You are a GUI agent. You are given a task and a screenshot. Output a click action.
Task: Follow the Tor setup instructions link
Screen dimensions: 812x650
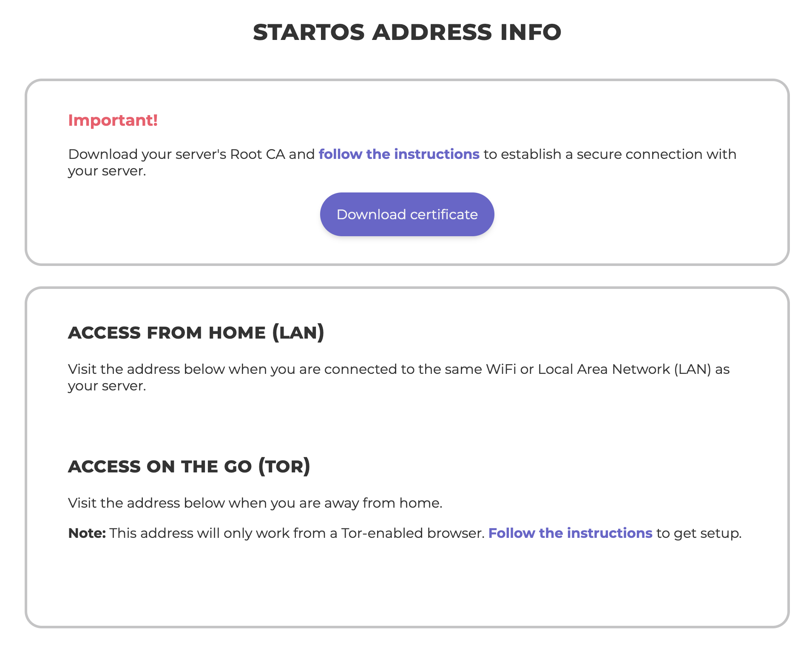(x=571, y=533)
